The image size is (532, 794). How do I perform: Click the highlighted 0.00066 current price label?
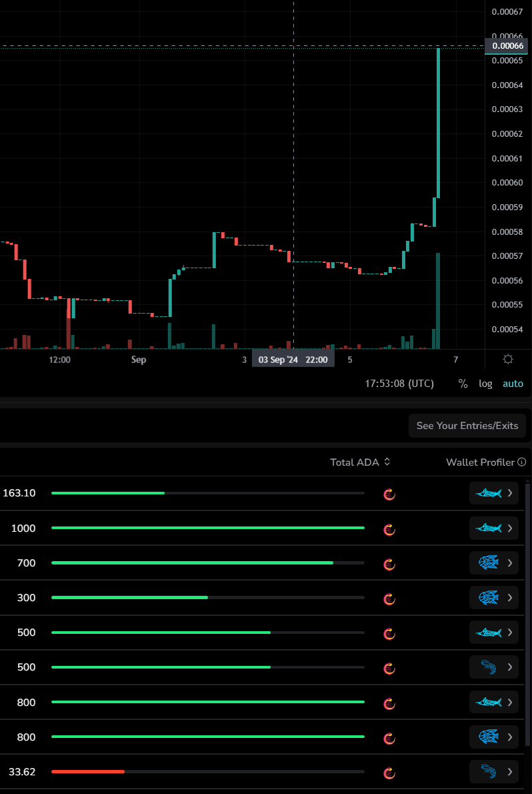tap(508, 46)
